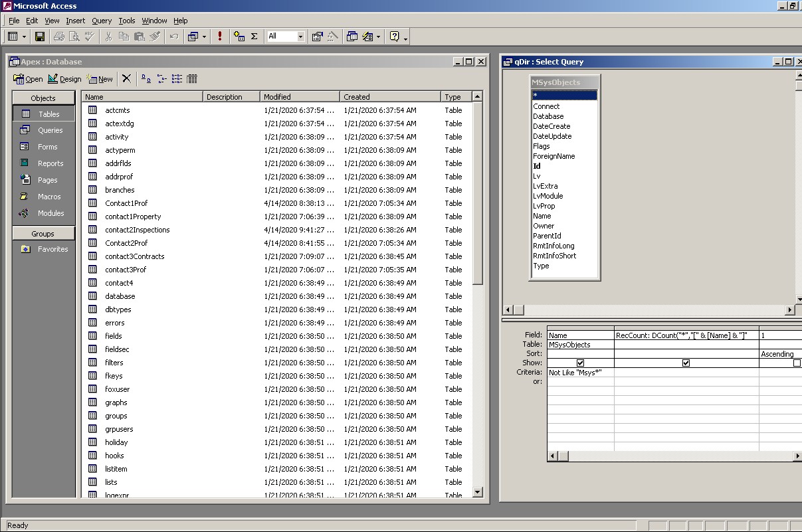Click the New button in Apex window

100,79
